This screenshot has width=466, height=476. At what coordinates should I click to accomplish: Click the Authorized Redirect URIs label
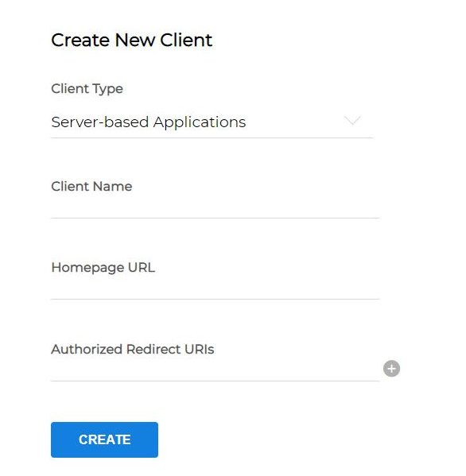(133, 349)
